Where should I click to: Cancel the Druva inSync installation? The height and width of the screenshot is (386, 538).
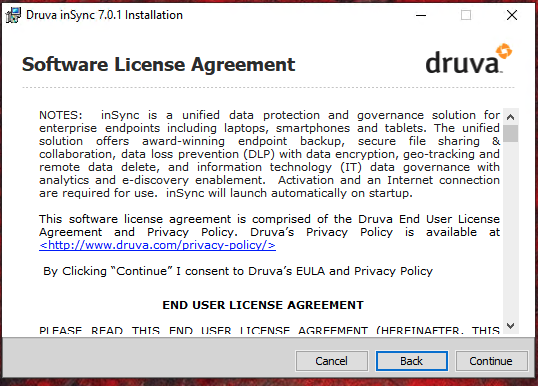(x=331, y=361)
